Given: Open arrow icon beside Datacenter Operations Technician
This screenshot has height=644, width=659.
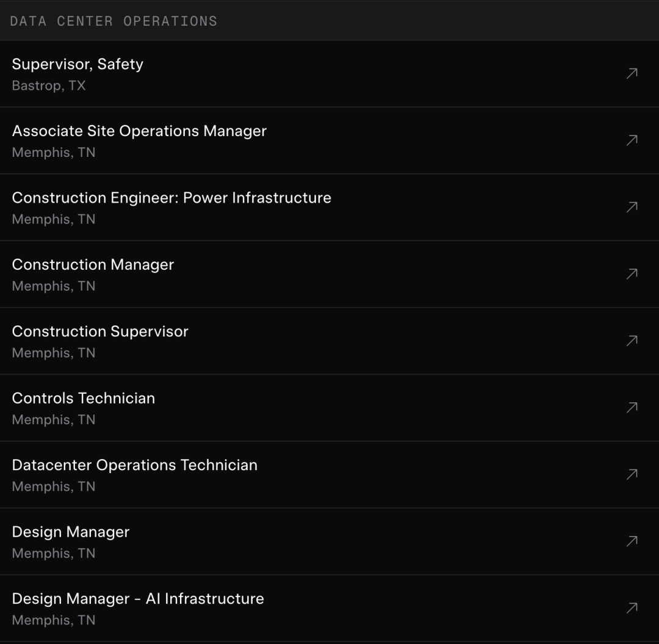Looking at the screenshot, I should pyautogui.click(x=632, y=474).
